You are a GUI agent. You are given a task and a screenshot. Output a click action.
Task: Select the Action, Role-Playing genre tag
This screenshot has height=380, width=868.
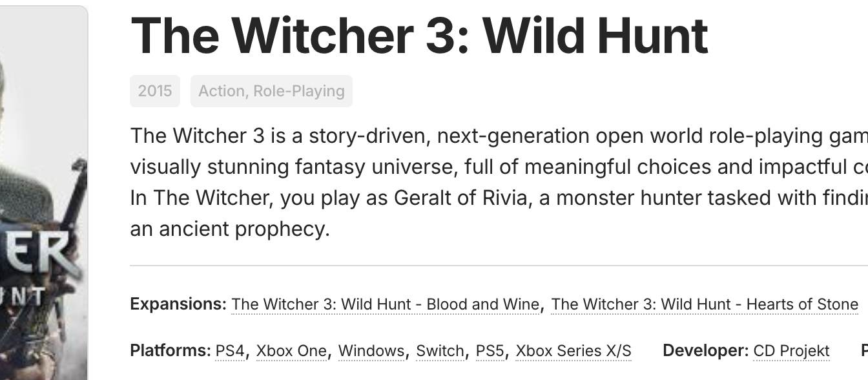coord(271,91)
